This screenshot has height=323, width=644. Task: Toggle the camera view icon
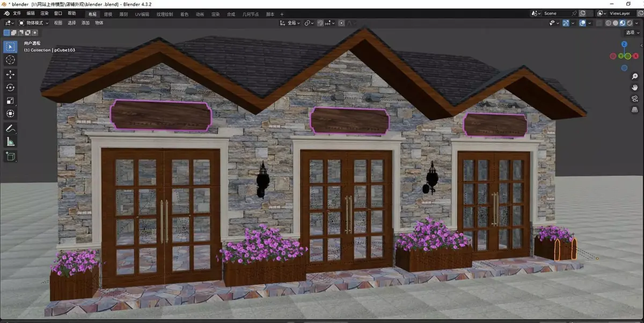635,98
